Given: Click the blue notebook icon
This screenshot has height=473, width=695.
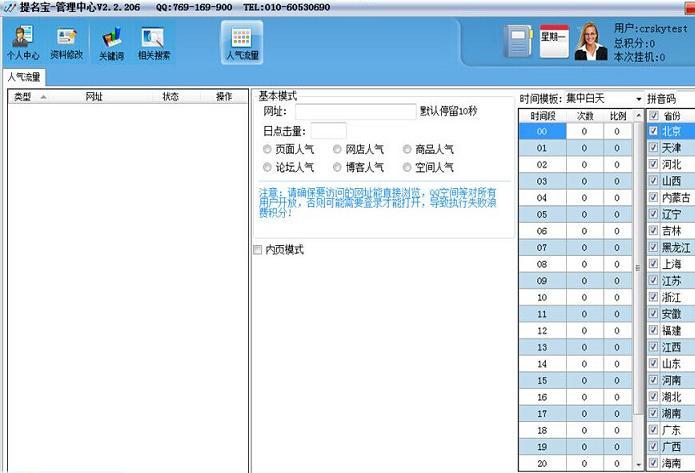Looking at the screenshot, I should pos(518,41).
